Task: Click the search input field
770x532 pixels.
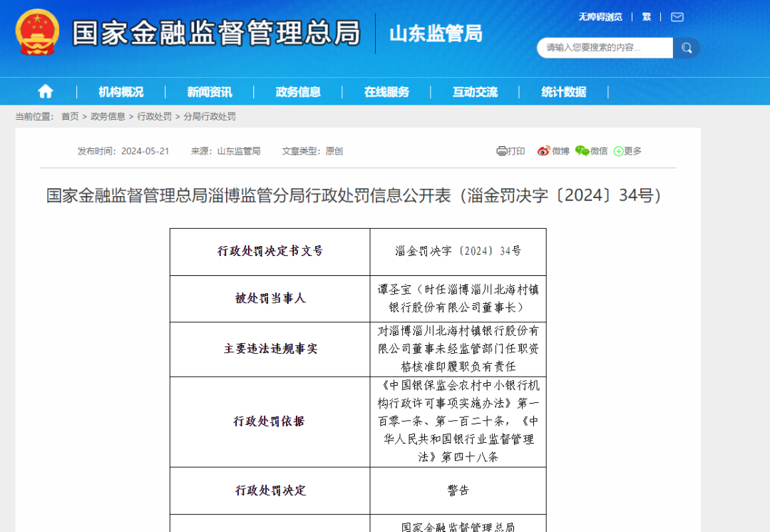Action: click(x=605, y=48)
